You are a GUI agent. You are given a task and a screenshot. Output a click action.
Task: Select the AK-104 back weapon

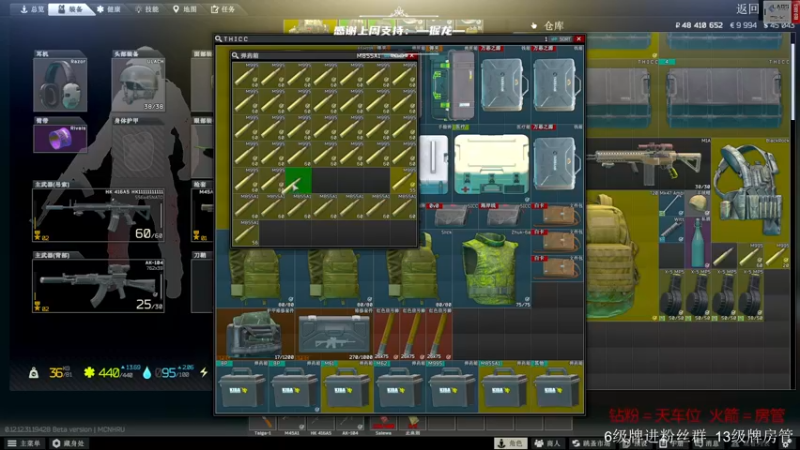[x=98, y=286]
